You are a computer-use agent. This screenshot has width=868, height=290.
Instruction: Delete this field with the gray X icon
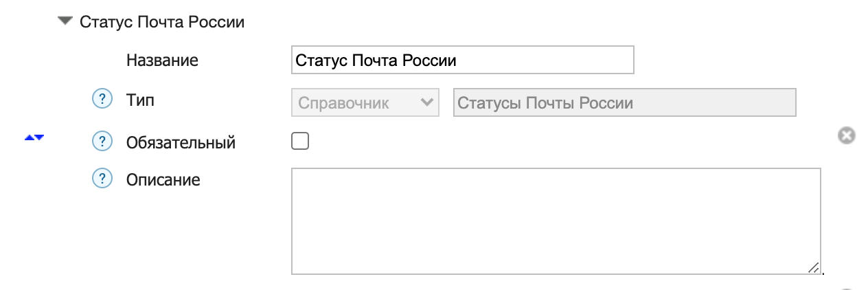pos(847,135)
